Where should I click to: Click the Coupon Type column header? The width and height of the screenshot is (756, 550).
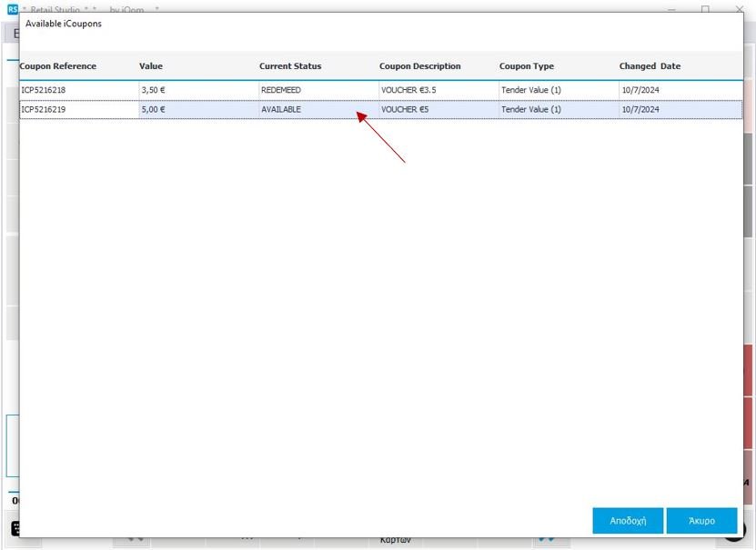click(x=527, y=66)
